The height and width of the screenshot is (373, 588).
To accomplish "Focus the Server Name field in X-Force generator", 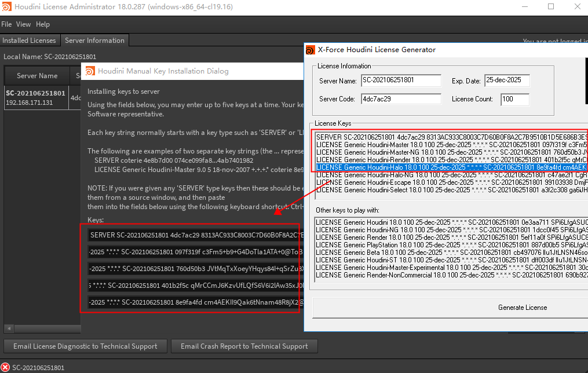I will pyautogui.click(x=401, y=81).
